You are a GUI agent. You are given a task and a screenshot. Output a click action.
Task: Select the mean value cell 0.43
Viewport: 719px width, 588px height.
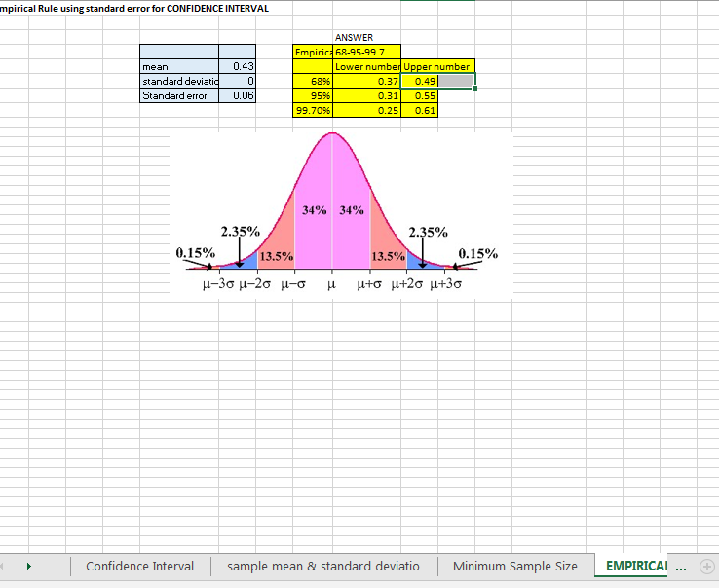237,66
